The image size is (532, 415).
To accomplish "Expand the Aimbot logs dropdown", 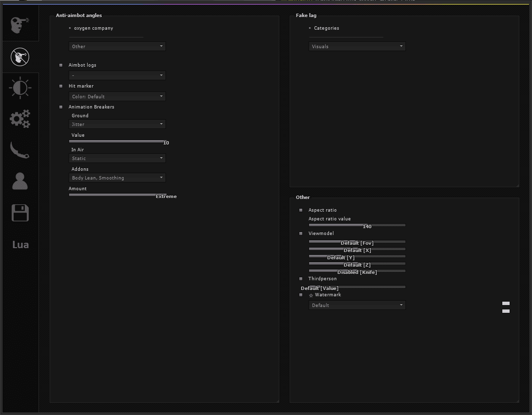I will tap(117, 75).
